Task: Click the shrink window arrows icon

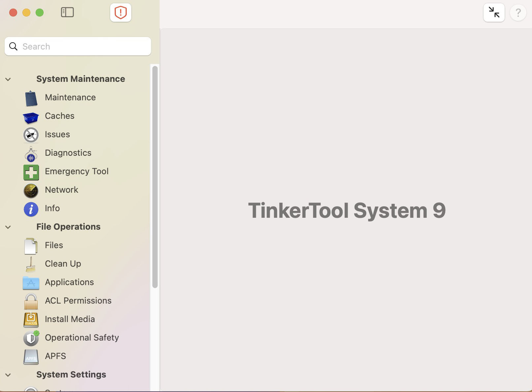Action: 494,13
